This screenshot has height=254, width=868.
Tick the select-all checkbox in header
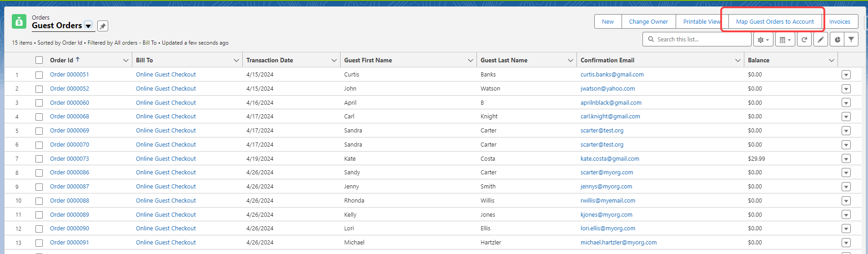[x=39, y=60]
